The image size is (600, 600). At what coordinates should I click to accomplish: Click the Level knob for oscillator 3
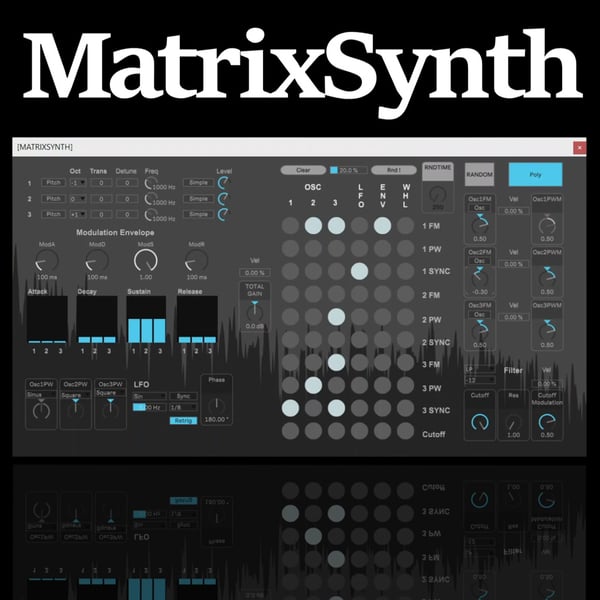tap(223, 214)
